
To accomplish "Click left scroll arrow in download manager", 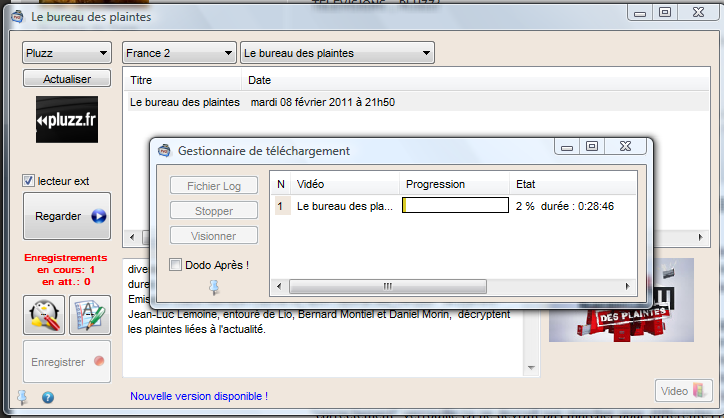I will pyautogui.click(x=279, y=286).
